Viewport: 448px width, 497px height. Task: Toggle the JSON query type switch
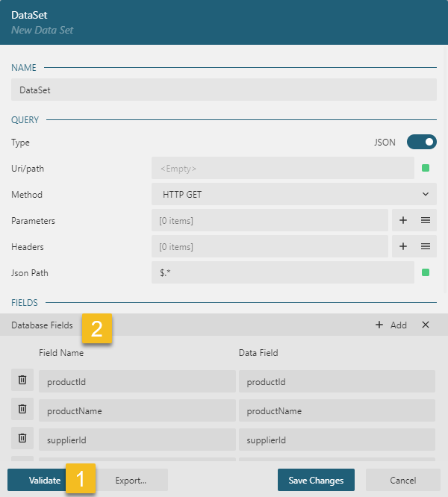pos(421,142)
